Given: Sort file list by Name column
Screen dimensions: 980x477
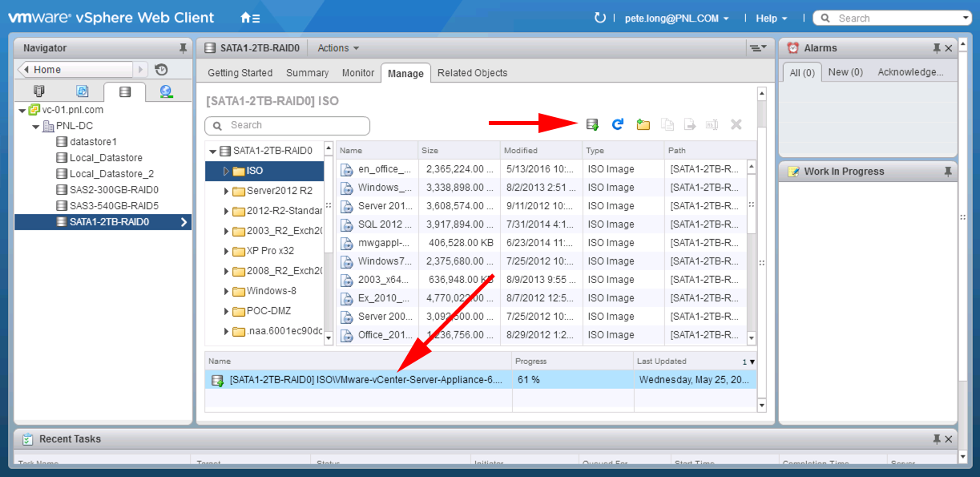Looking at the screenshot, I should click(377, 151).
